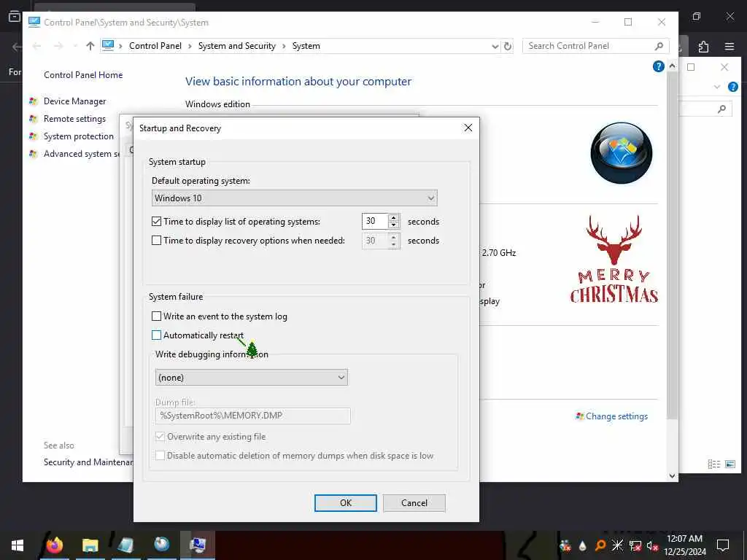Screen dimensions: 747x560
Task: Open Security and Maintenance link
Action: coord(88,462)
